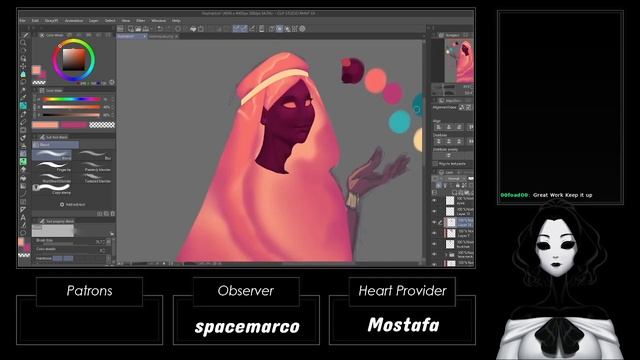Screen dimensions: 640x360
Task: Click the Undo arrow in command bar
Action: tap(160, 29)
